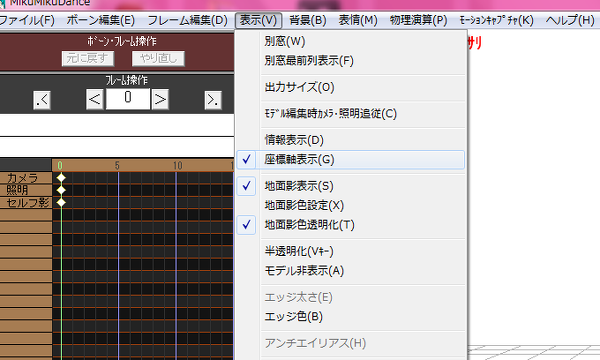Screen dimensions: 600x360
Task: Click frame 5 on the timeline ruler
Action: tap(117, 166)
